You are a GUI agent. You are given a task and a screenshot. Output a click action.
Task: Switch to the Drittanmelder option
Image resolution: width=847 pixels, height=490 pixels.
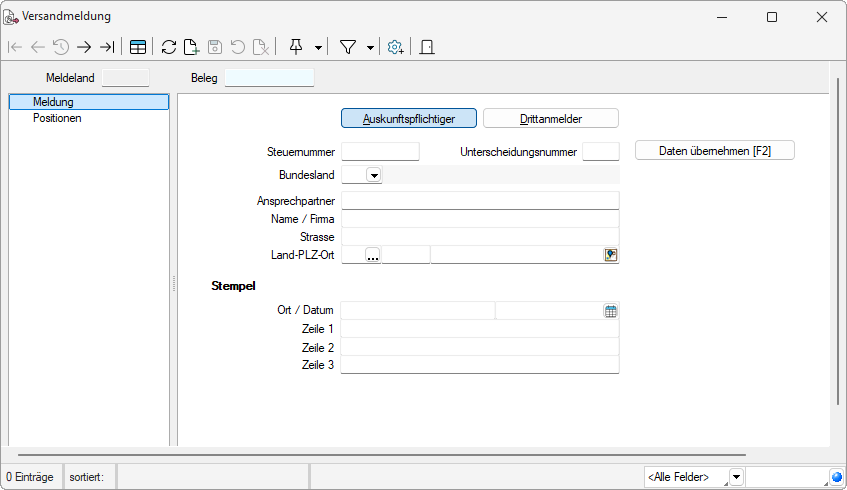click(x=550, y=118)
